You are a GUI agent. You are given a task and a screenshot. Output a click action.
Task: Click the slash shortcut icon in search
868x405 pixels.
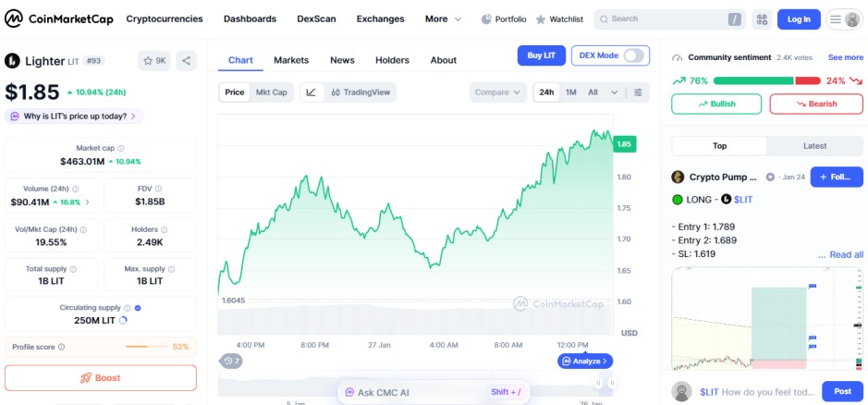[734, 19]
